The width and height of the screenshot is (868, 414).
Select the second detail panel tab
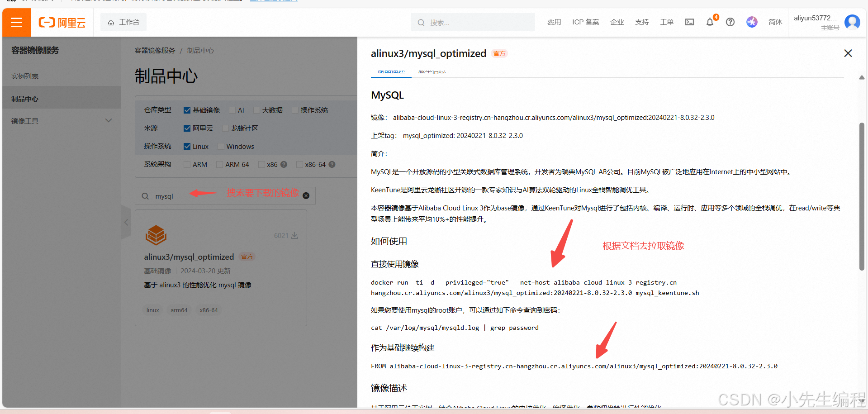432,71
